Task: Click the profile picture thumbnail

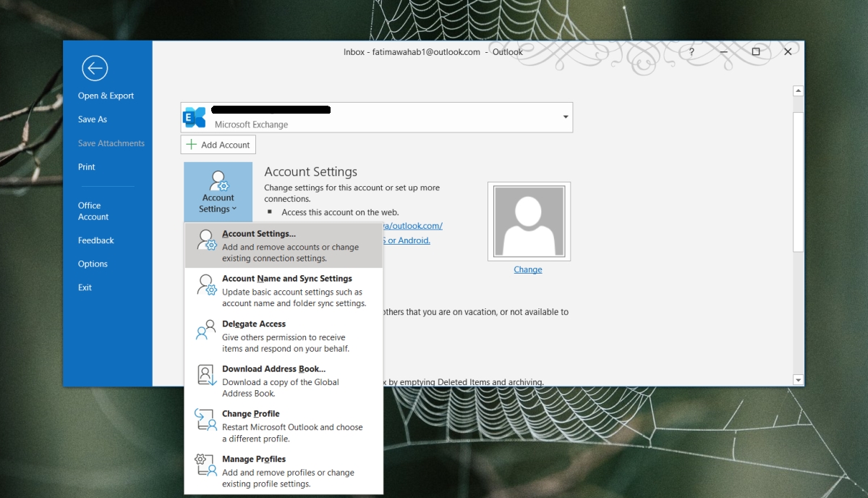Action: coord(528,221)
